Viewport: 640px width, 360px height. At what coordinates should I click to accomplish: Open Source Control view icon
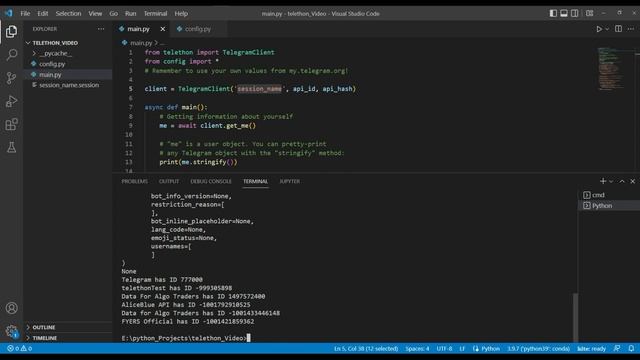[x=11, y=78]
